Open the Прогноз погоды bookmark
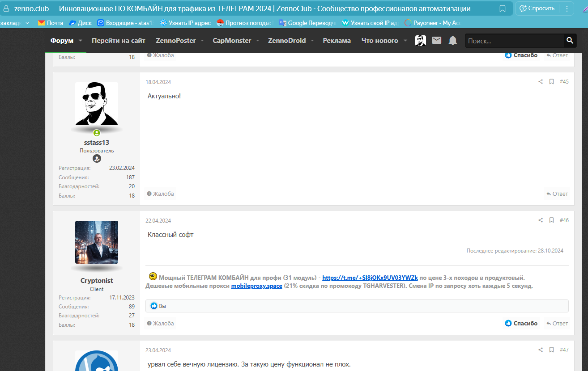 tap(245, 23)
